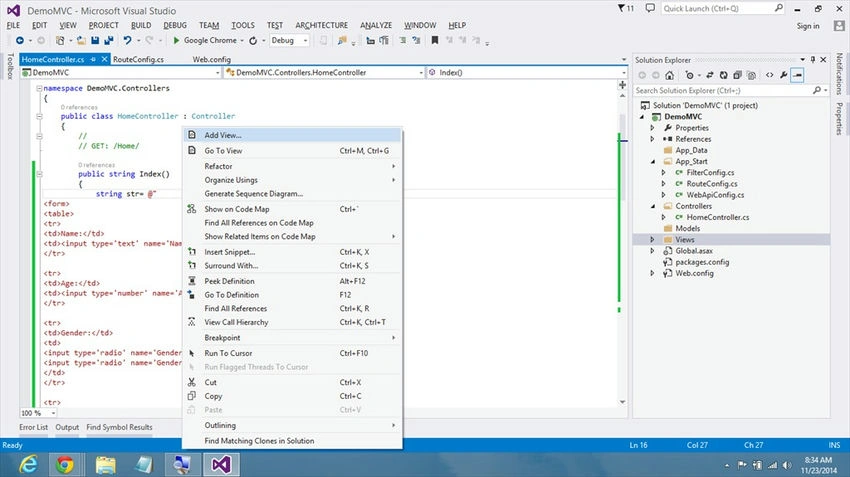Pin the Solution Explorer with the pushpin icon
This screenshot has height=477, width=850.
pos(813,60)
